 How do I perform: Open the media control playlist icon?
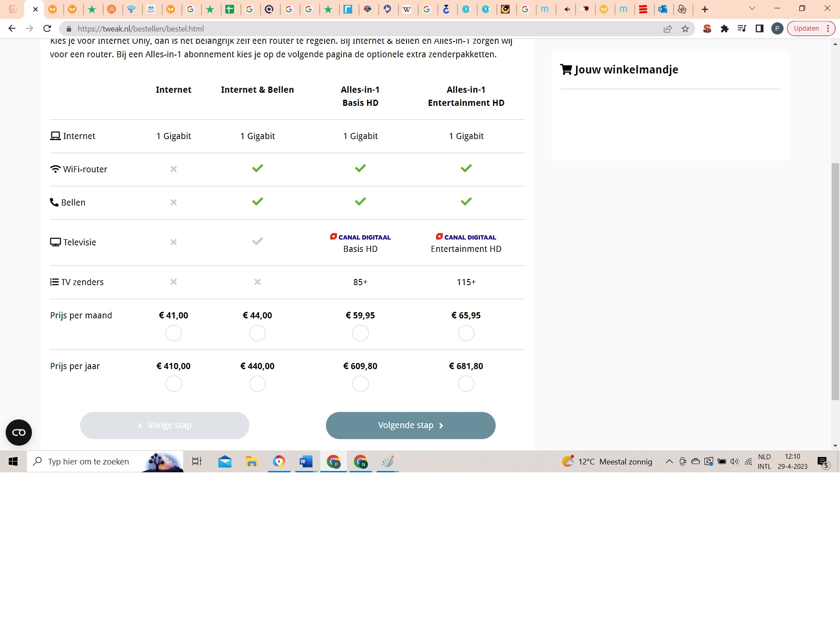pos(742,29)
